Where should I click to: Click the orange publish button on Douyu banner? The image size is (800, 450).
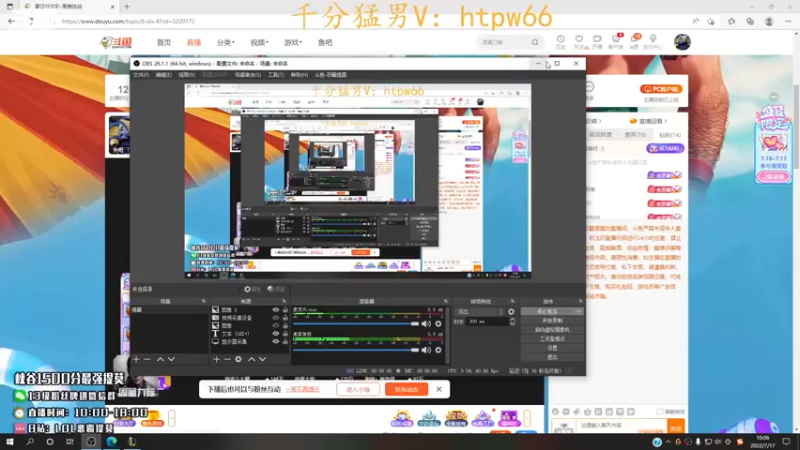coord(406,389)
